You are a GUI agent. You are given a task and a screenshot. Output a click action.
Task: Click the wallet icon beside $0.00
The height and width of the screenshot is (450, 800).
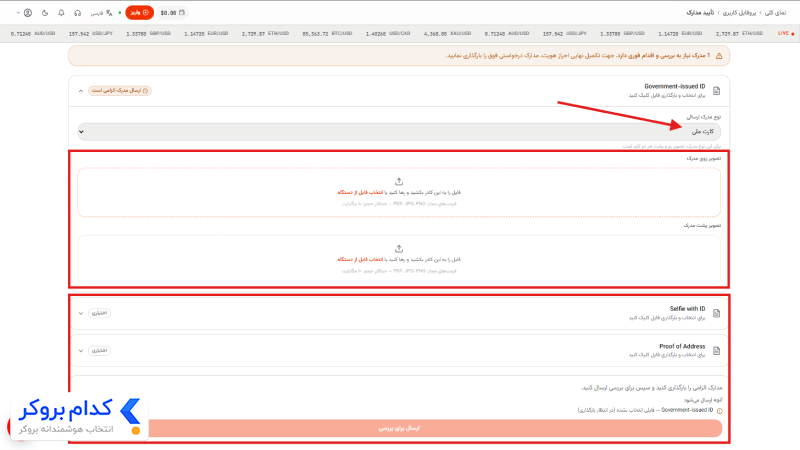[x=182, y=13]
